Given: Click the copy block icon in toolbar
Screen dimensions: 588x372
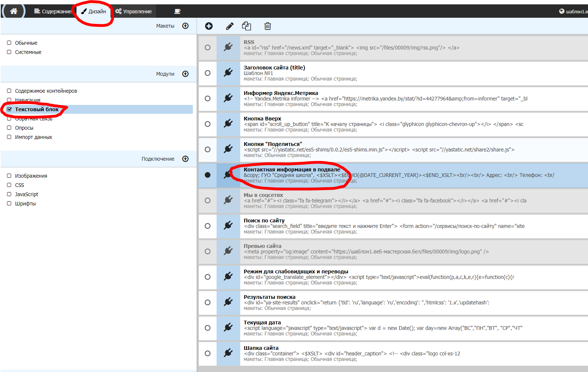Looking at the screenshot, I should click(x=247, y=26).
